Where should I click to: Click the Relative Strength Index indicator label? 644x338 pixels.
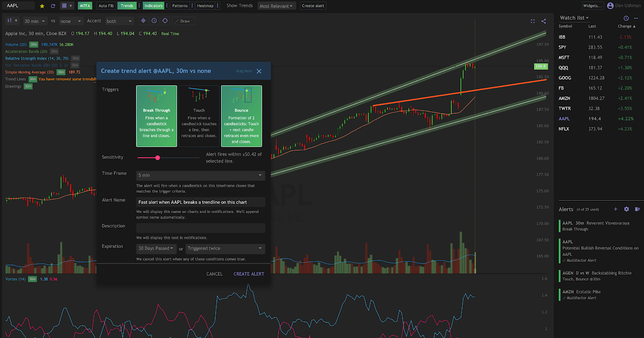(x=36, y=58)
